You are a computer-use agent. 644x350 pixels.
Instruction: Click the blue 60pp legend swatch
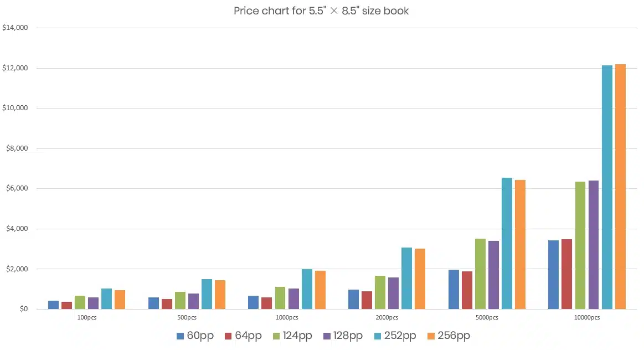click(x=180, y=336)
